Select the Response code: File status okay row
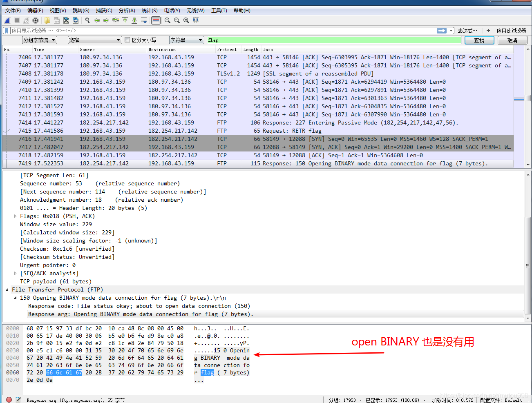The height and width of the screenshot is (403, 532). coord(139,306)
